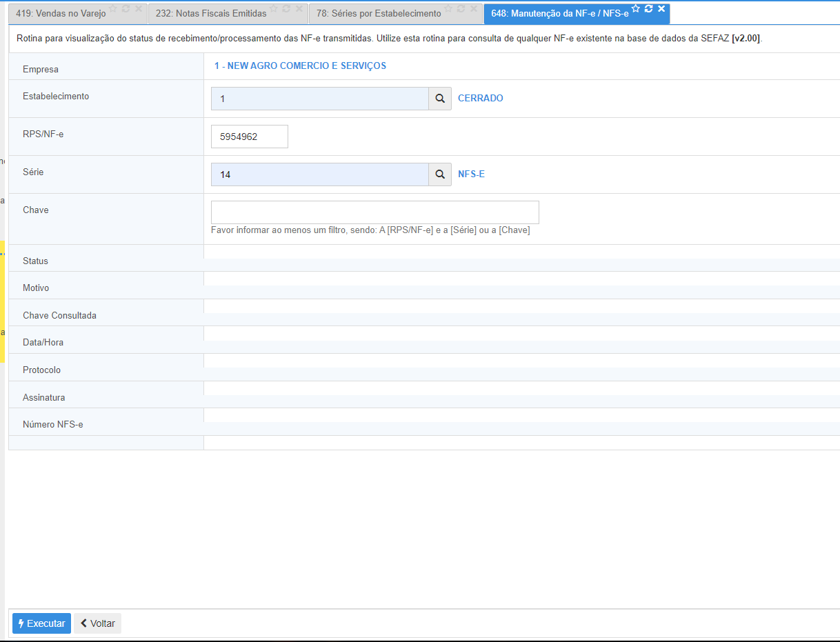Switch to 419: Vendas no Varejo tab
This screenshot has width=840, height=642.
point(61,14)
